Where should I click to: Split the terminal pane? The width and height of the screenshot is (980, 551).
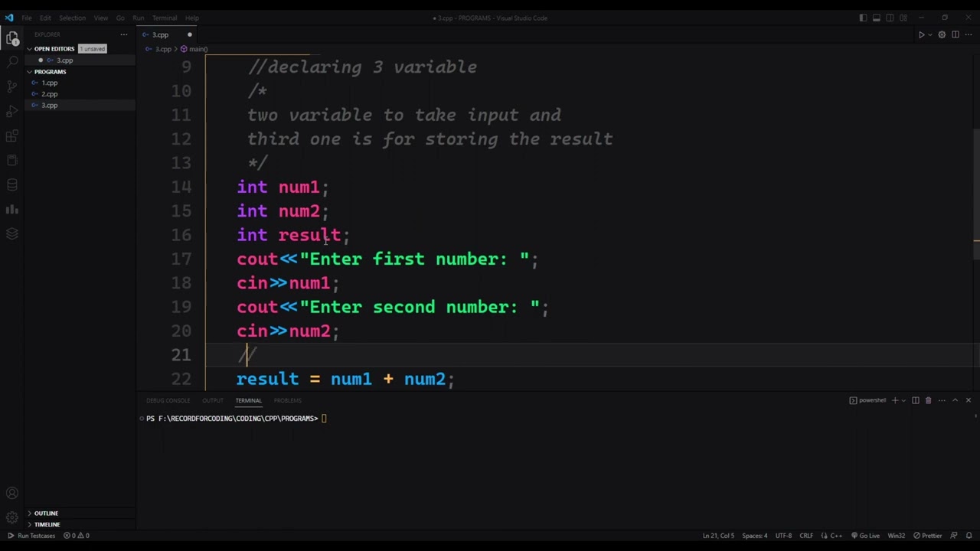[x=915, y=400]
